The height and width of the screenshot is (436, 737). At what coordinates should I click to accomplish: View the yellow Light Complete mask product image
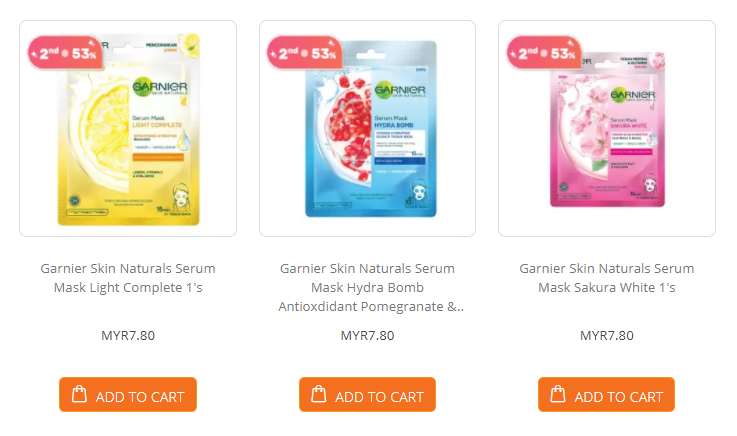[128, 128]
